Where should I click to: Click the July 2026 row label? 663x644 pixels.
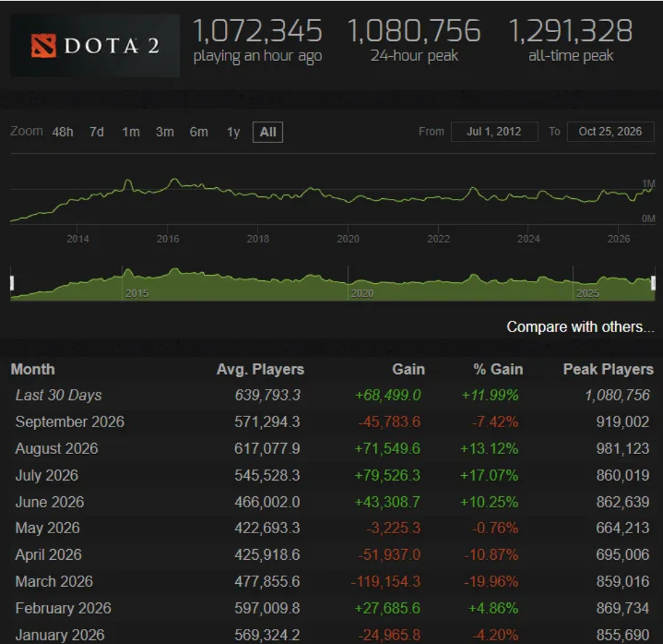pos(47,475)
